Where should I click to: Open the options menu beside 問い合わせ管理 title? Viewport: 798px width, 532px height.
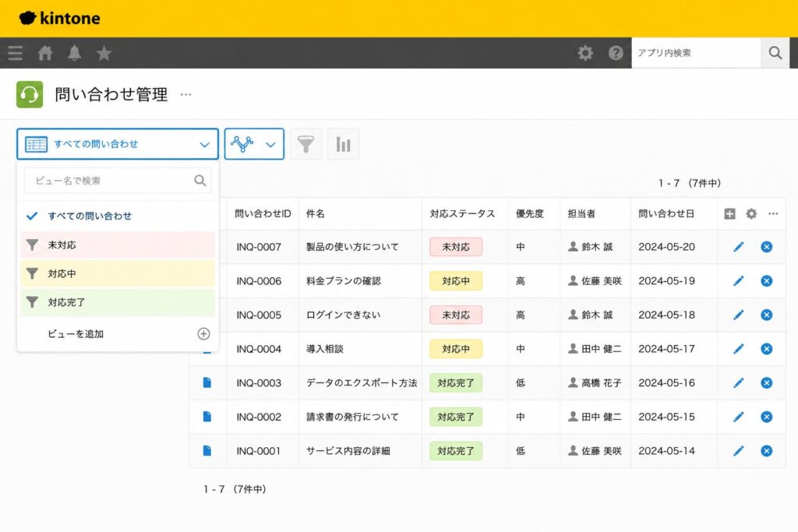pyautogui.click(x=185, y=94)
